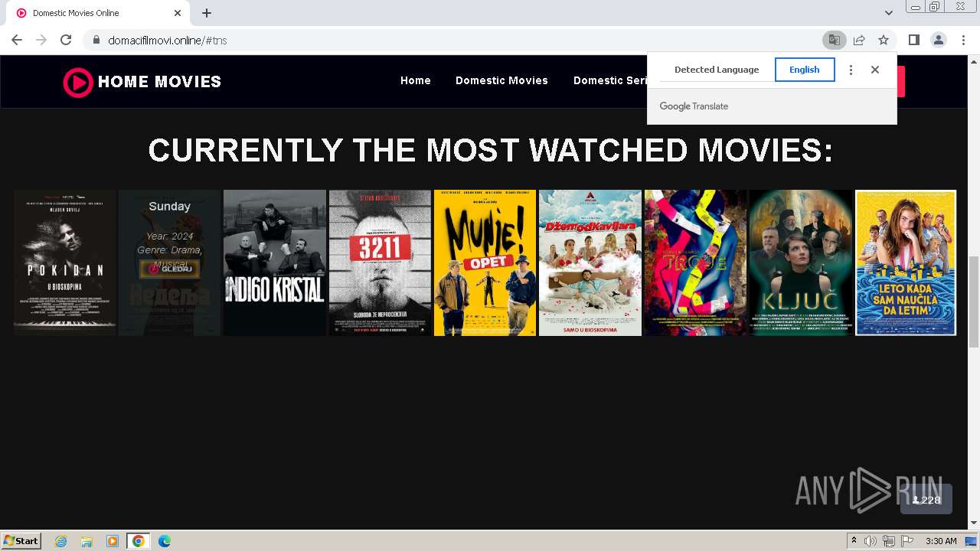Open a new browser tab
The height and width of the screenshot is (551, 980).
click(x=207, y=13)
